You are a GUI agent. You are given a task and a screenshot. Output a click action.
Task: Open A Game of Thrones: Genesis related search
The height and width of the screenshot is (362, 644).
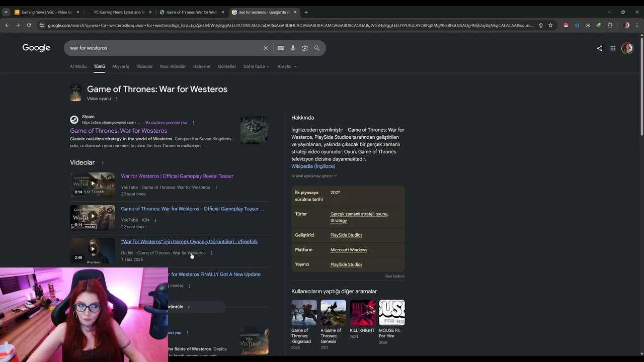[333, 325]
